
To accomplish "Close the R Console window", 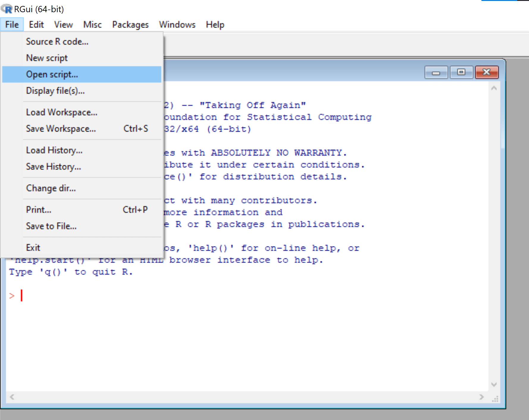I will 486,72.
